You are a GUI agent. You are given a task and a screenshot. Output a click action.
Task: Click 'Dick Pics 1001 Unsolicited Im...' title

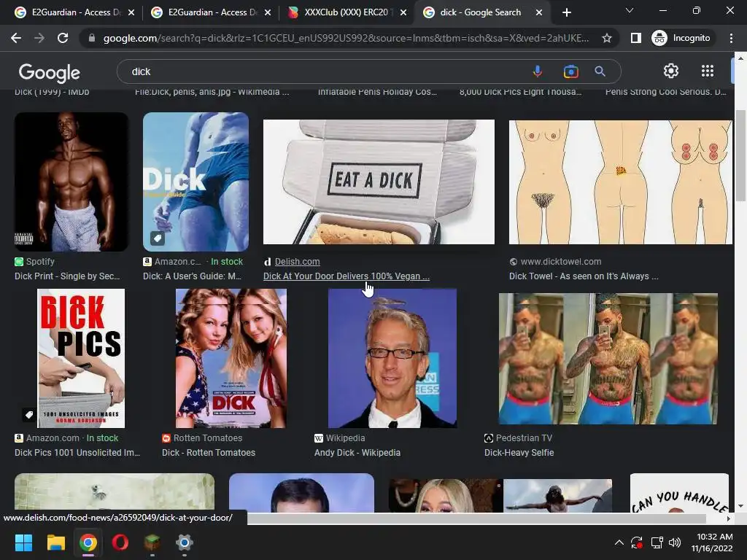pos(77,452)
